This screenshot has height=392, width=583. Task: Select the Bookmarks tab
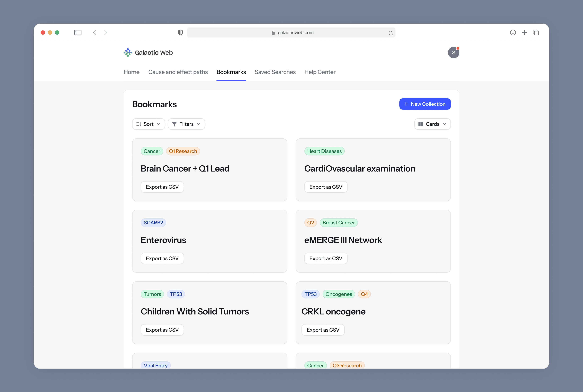point(231,72)
